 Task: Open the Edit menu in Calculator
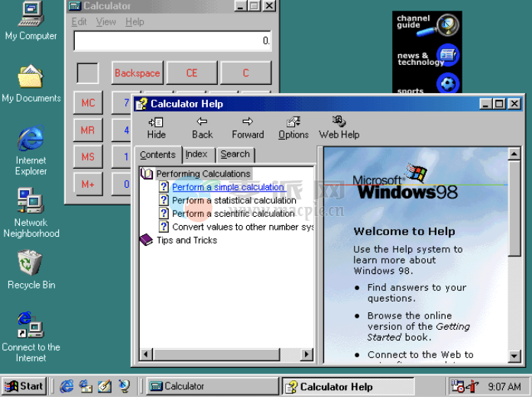(79, 21)
